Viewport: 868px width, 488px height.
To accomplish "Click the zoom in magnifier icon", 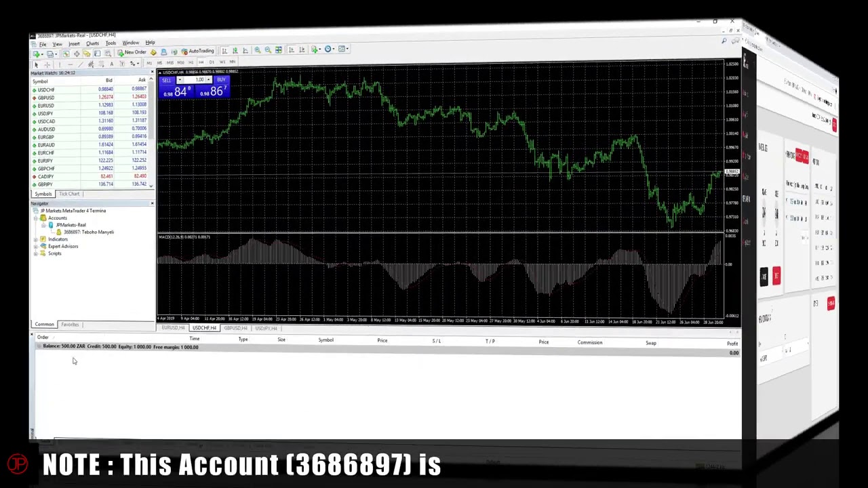I will (258, 49).
